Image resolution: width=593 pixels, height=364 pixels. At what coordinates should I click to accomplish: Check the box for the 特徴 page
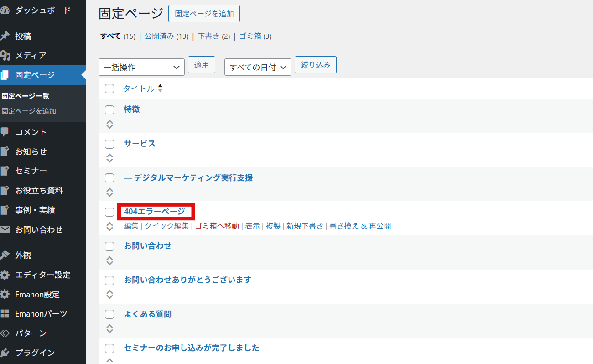[109, 110]
